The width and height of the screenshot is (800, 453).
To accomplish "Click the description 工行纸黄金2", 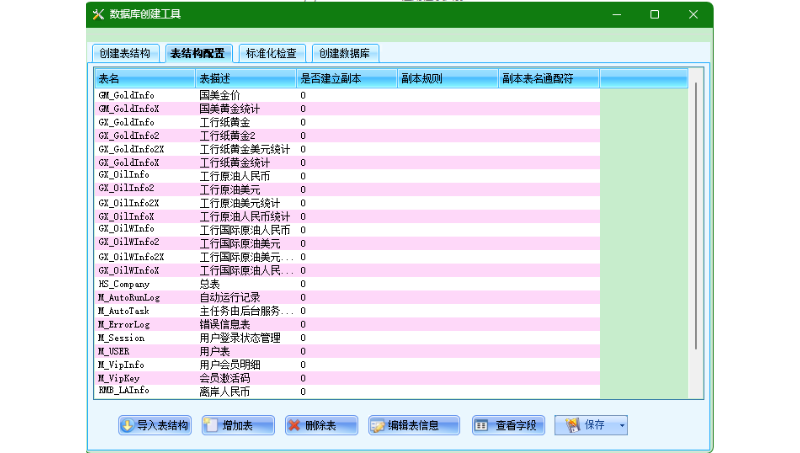I will click(x=228, y=136).
